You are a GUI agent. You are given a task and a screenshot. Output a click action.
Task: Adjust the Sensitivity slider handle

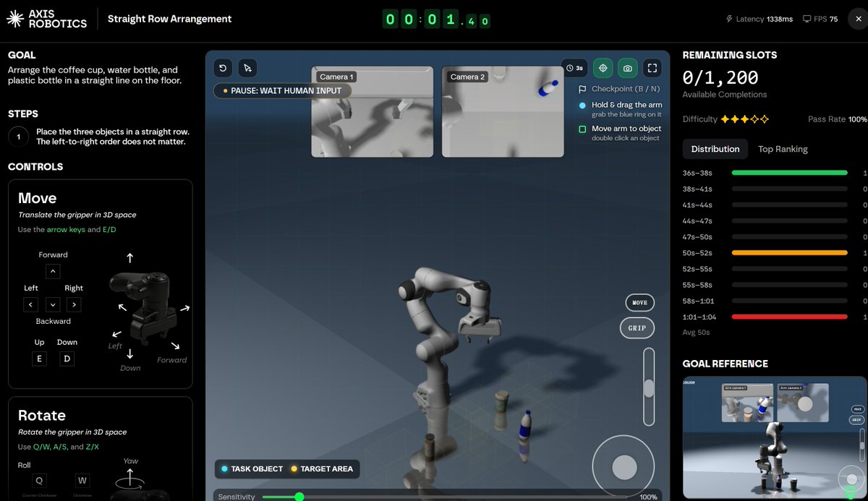(299, 497)
